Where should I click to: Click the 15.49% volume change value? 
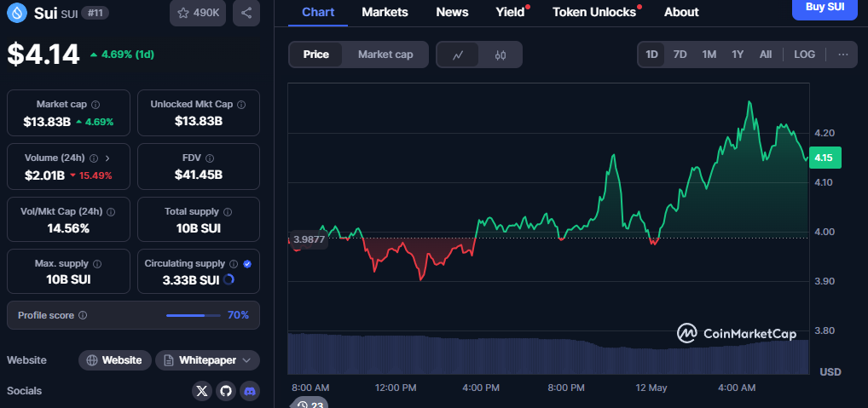click(95, 175)
